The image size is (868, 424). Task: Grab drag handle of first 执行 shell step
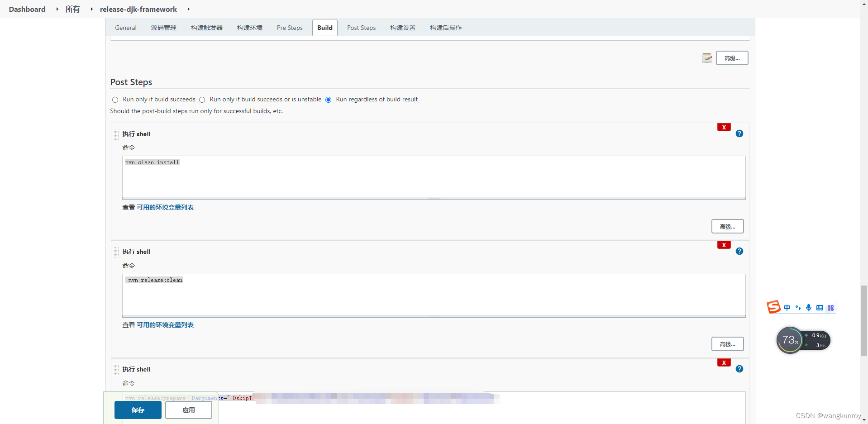[116, 134]
